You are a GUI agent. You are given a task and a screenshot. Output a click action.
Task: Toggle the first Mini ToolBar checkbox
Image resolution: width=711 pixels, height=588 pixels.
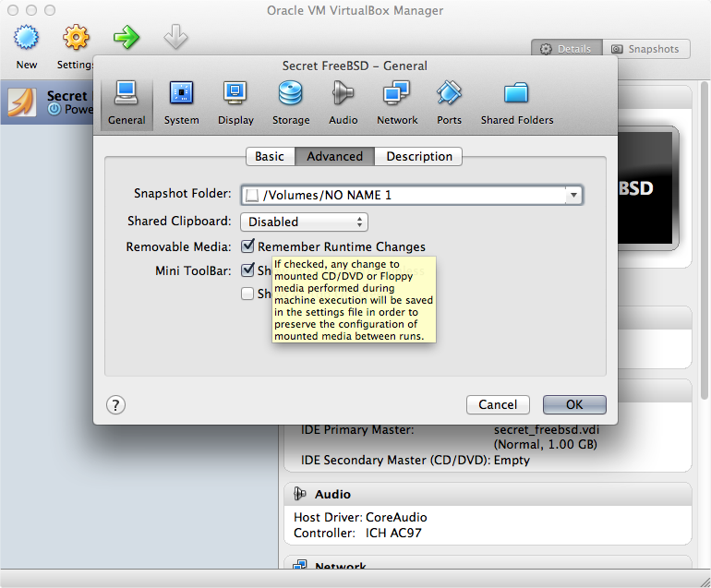247,270
